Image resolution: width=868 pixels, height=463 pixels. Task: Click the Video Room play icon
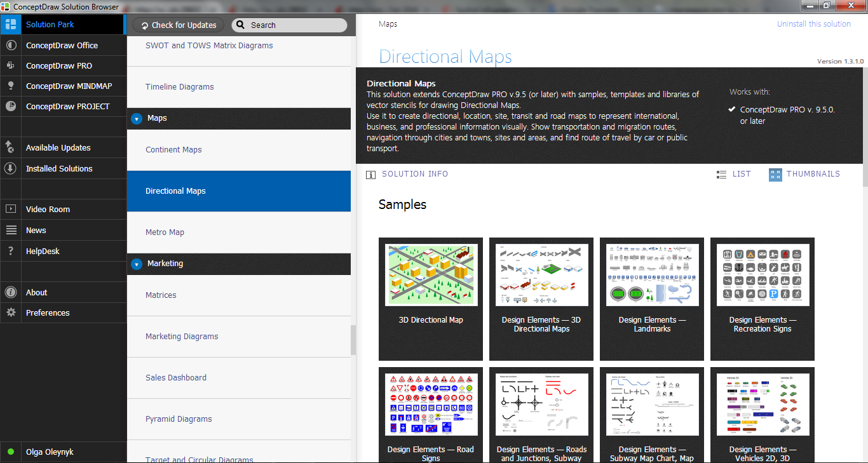(x=10, y=209)
